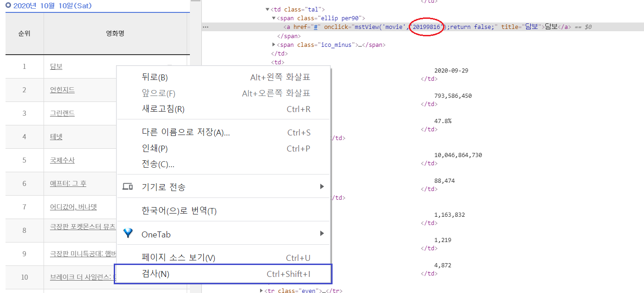Select 인쇄(P) from the context menu

coord(224,148)
